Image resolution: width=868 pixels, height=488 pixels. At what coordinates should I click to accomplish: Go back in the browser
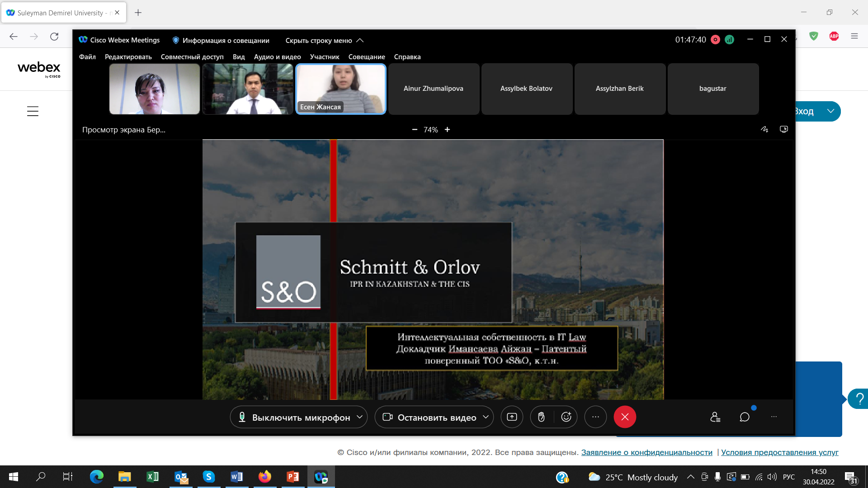click(x=14, y=37)
